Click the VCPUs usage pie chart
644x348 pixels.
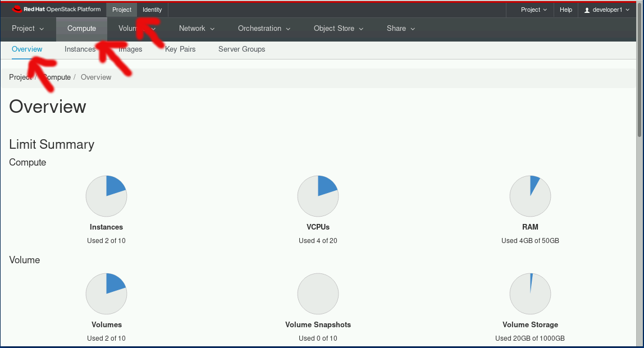pyautogui.click(x=318, y=196)
